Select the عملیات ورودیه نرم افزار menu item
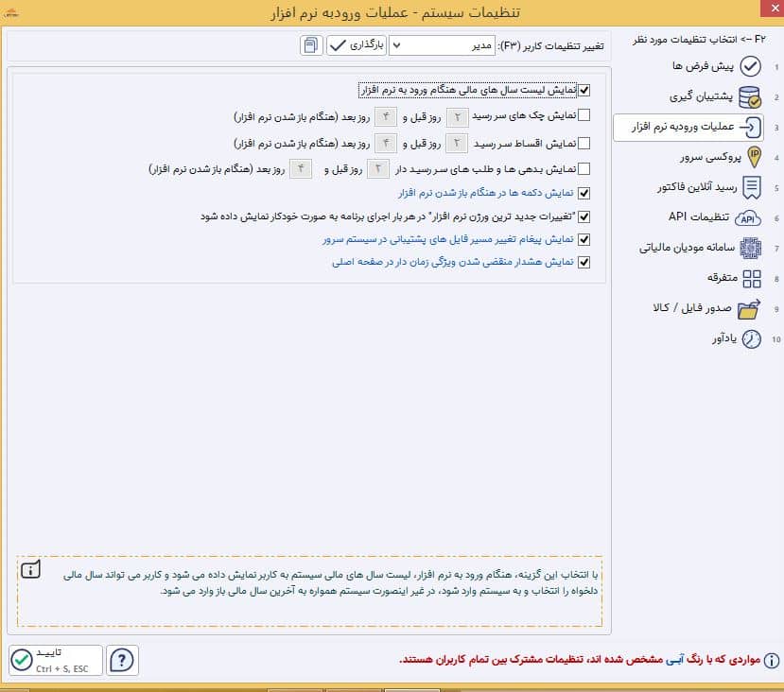784x692 pixels. (x=688, y=128)
